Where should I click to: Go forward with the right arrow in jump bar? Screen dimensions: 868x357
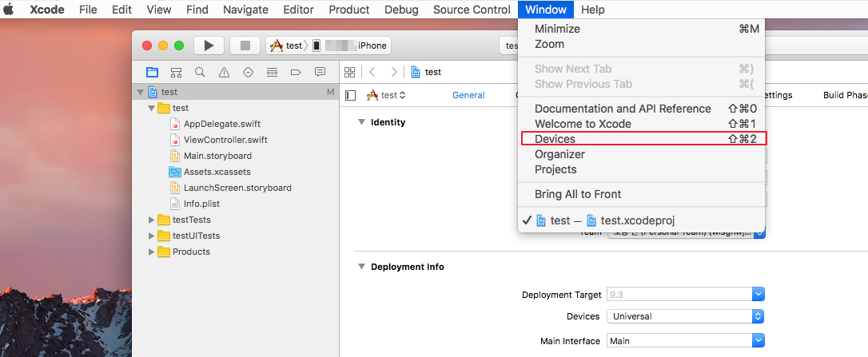click(393, 72)
